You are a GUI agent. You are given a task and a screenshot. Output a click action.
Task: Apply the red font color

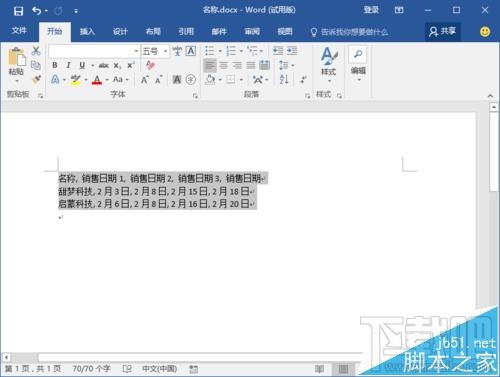[97, 80]
